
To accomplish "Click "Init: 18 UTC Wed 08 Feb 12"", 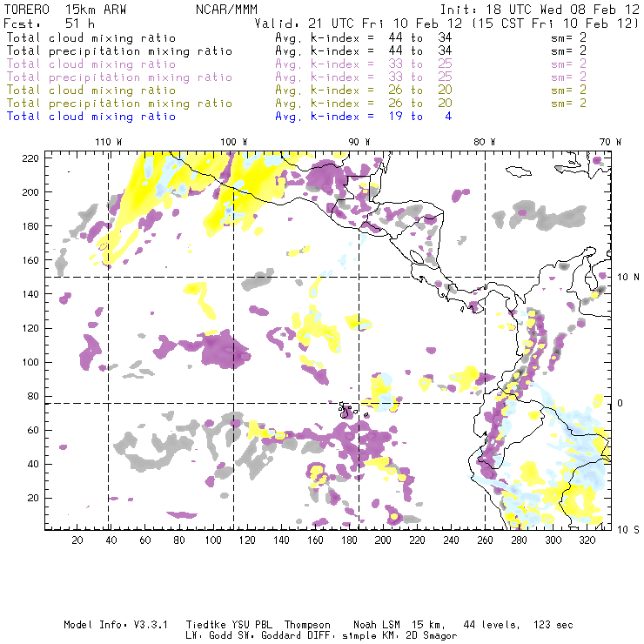I will click(x=540, y=10).
